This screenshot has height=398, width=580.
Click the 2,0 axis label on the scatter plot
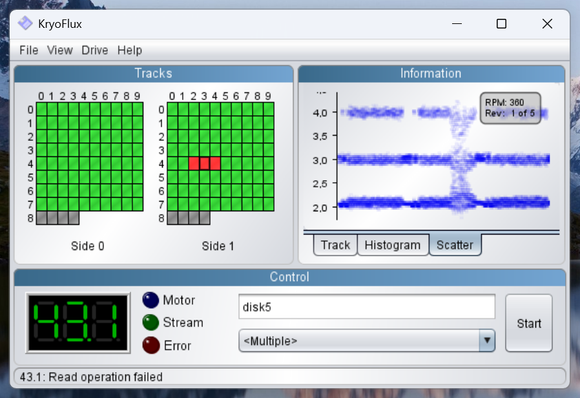(320, 208)
